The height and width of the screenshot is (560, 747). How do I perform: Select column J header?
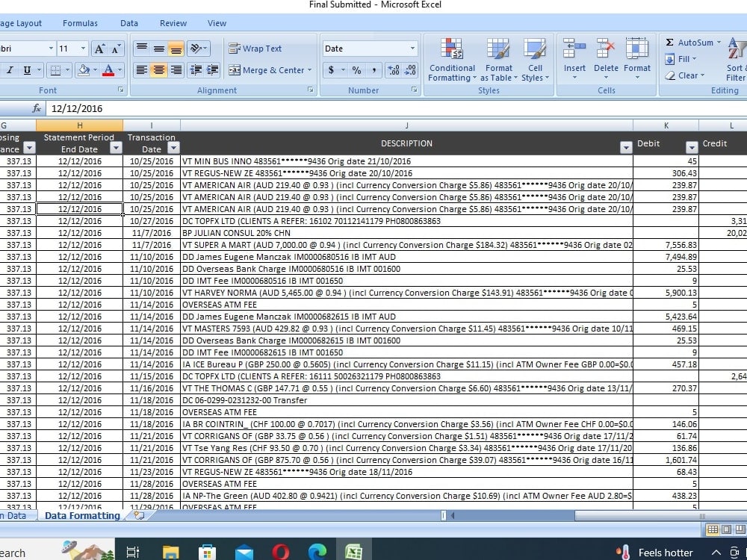pos(406,125)
